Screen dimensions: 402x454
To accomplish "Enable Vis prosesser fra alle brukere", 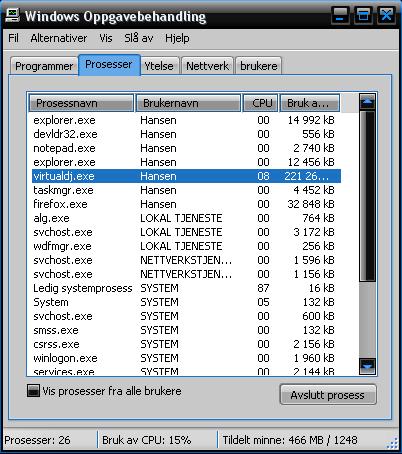I will pos(33,391).
